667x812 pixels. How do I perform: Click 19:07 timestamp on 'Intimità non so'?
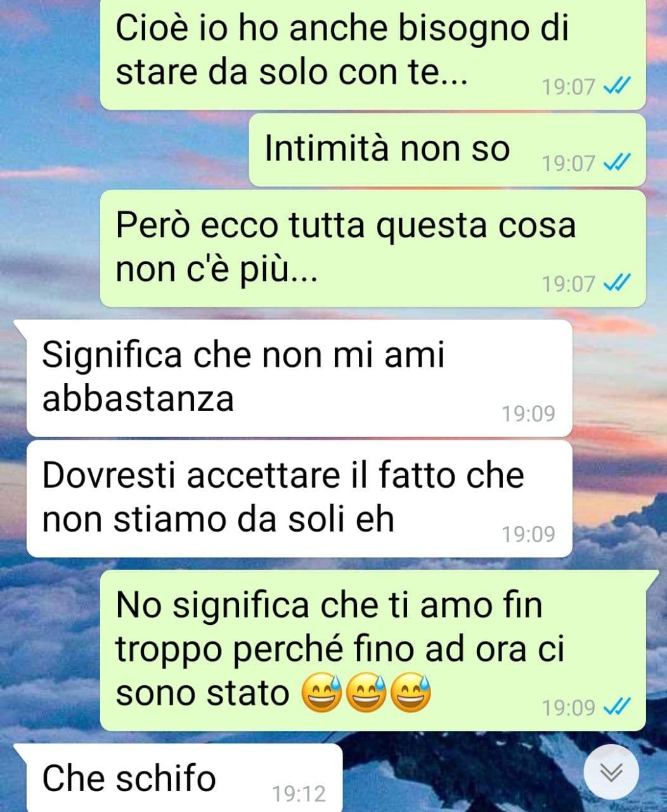569,164
